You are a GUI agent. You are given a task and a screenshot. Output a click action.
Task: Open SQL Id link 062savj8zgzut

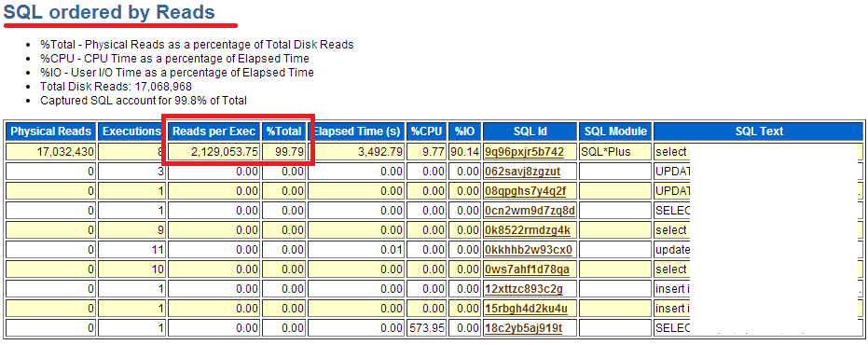pos(522,172)
